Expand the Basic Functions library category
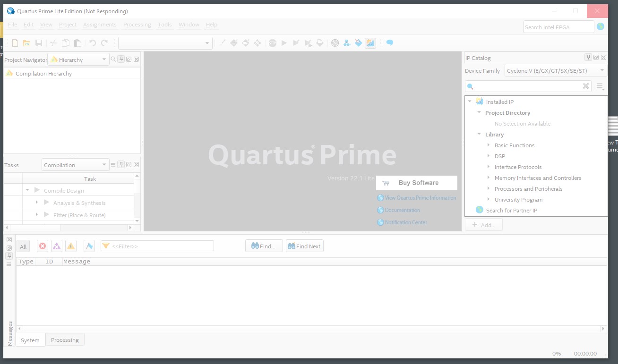 click(x=489, y=145)
